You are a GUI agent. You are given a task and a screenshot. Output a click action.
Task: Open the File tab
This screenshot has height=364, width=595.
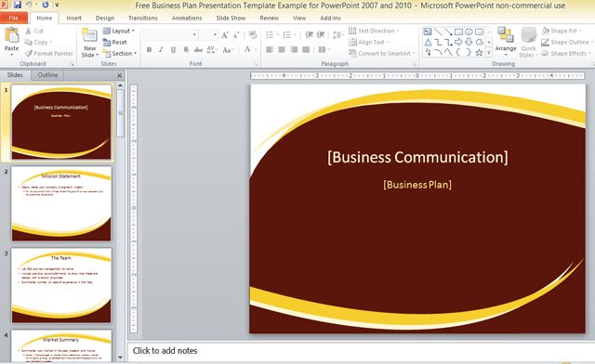14,18
